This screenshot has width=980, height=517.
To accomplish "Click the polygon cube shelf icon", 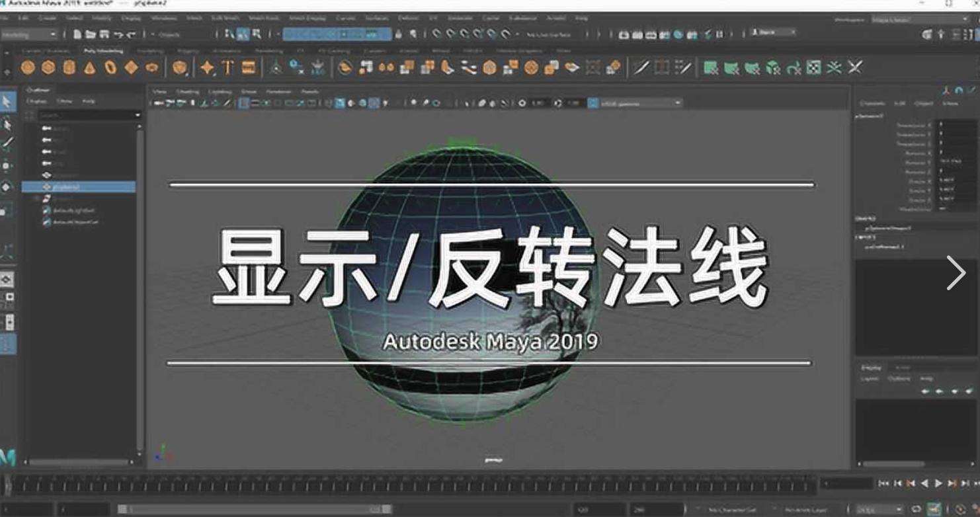I will (48, 67).
